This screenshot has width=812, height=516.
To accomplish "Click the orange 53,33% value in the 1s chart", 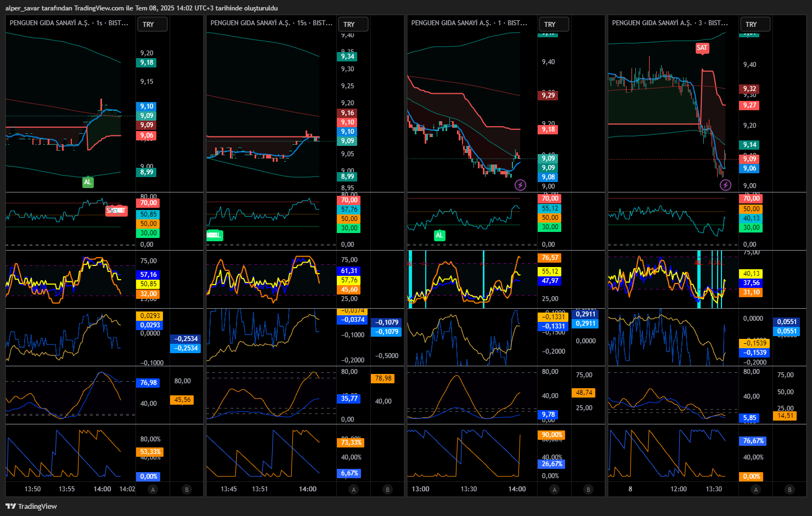I will [150, 452].
